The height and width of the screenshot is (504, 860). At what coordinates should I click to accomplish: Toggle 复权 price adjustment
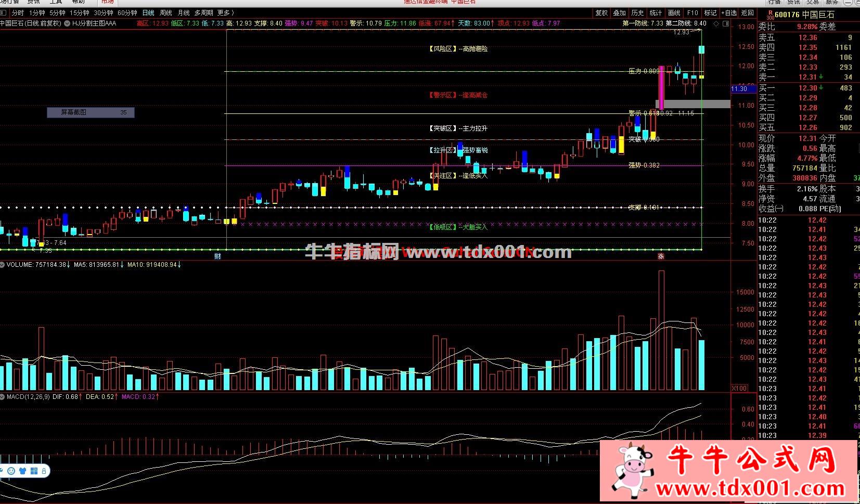click(x=601, y=13)
